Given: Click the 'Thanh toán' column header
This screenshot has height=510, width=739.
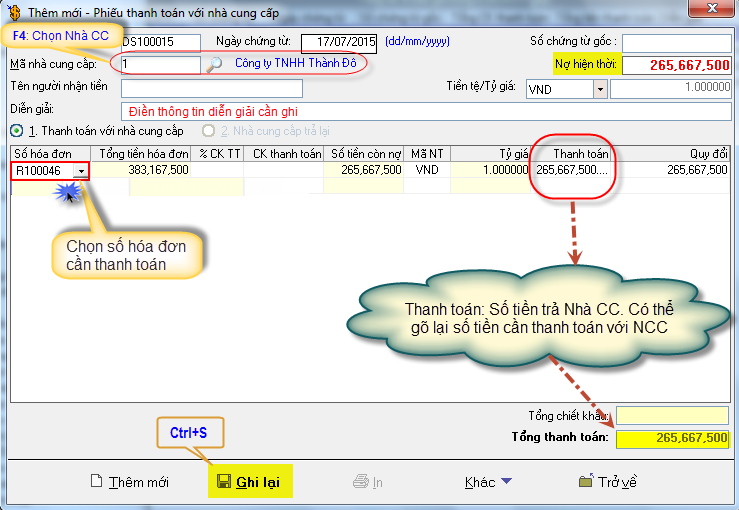Looking at the screenshot, I should coord(580,153).
